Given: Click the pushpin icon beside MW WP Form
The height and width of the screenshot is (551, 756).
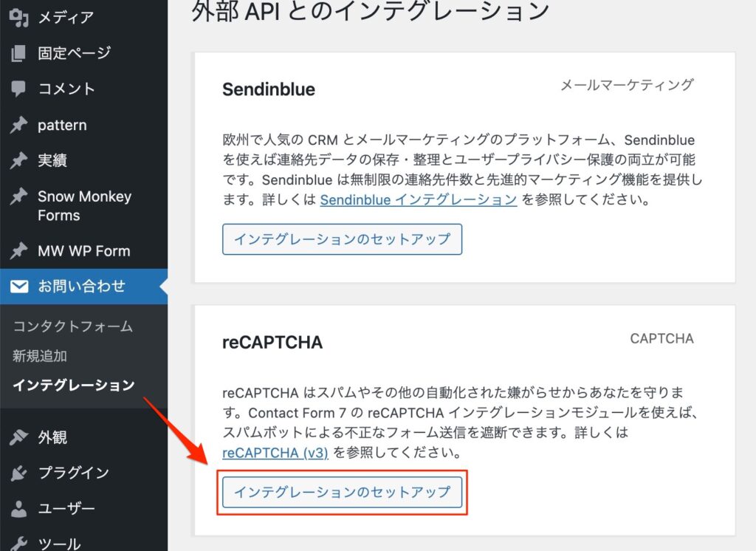Looking at the screenshot, I should coord(19,251).
